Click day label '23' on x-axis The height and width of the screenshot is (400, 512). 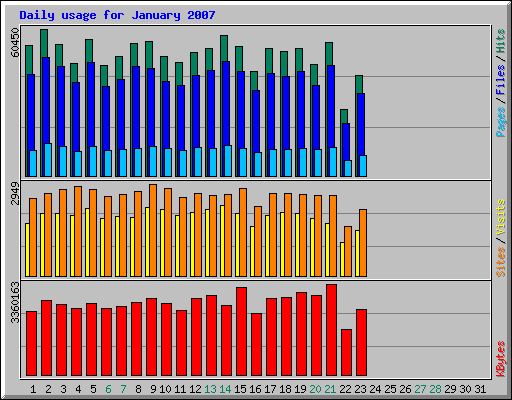[360, 389]
